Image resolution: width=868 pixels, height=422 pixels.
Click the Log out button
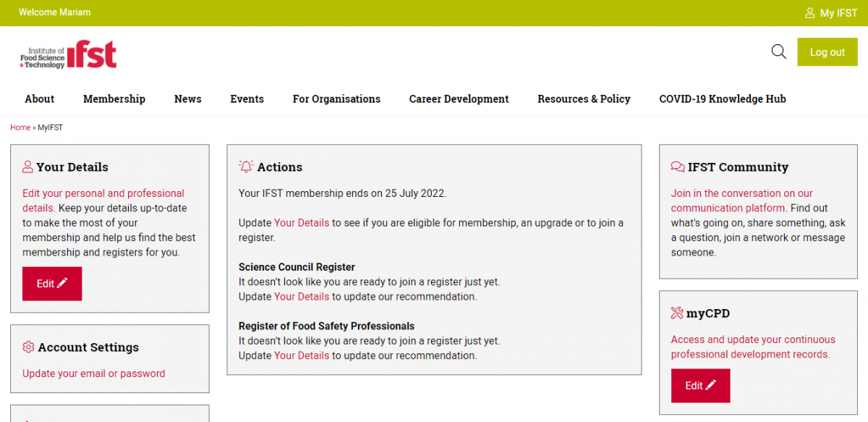click(x=827, y=51)
